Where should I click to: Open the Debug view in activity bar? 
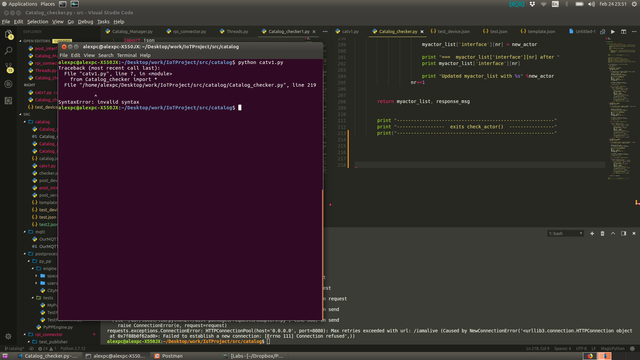[9, 84]
